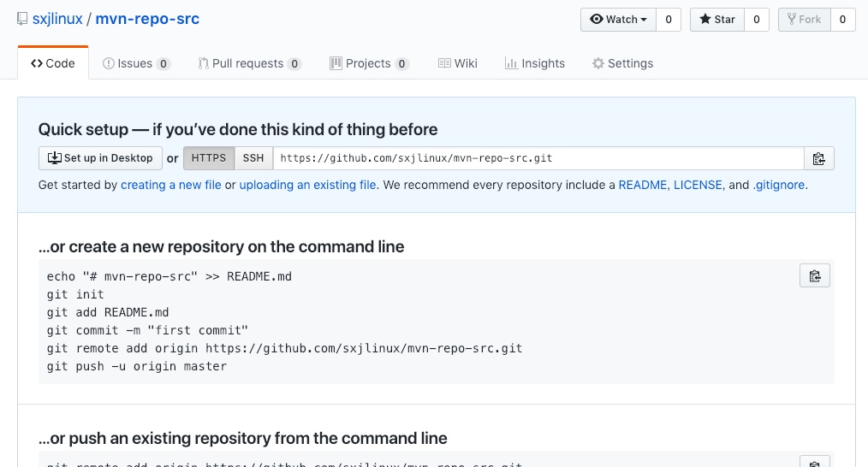The width and height of the screenshot is (868, 467).
Task: Click the gear icon on the Settings tab
Action: tap(597, 63)
